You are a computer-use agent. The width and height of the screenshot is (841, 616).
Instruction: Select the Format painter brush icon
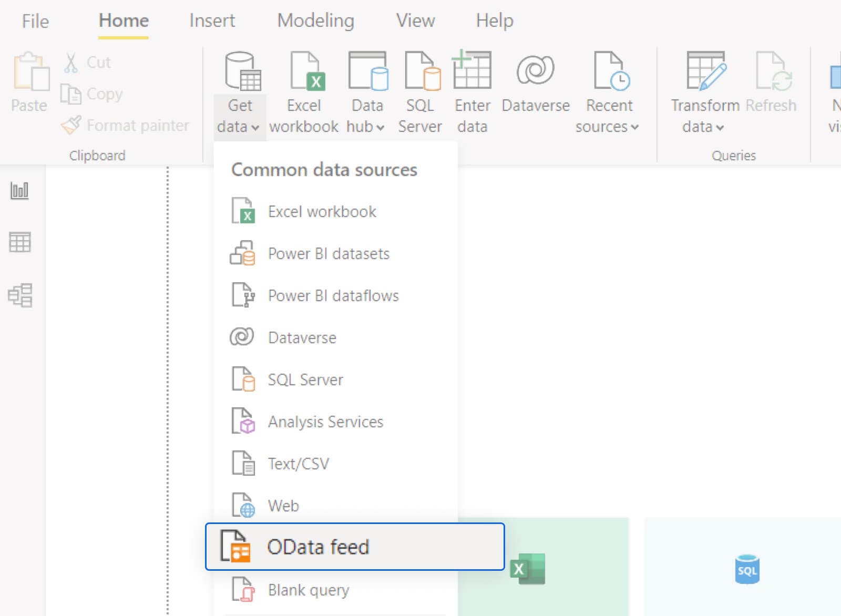pos(71,125)
